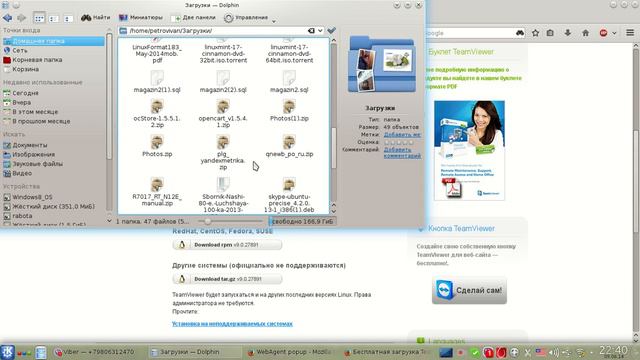Go forward with the Dolphin forward arrow

[21, 18]
